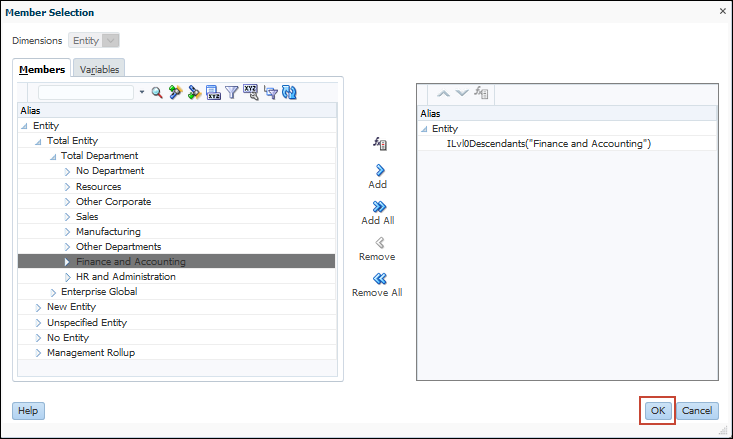733x439 pixels.
Task: Select the Members tab
Action: [x=42, y=69]
